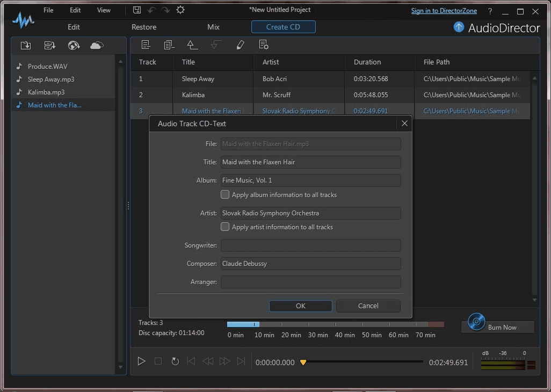Click the Artist column header
Viewport: 551px width, 392px height.
pos(299,62)
